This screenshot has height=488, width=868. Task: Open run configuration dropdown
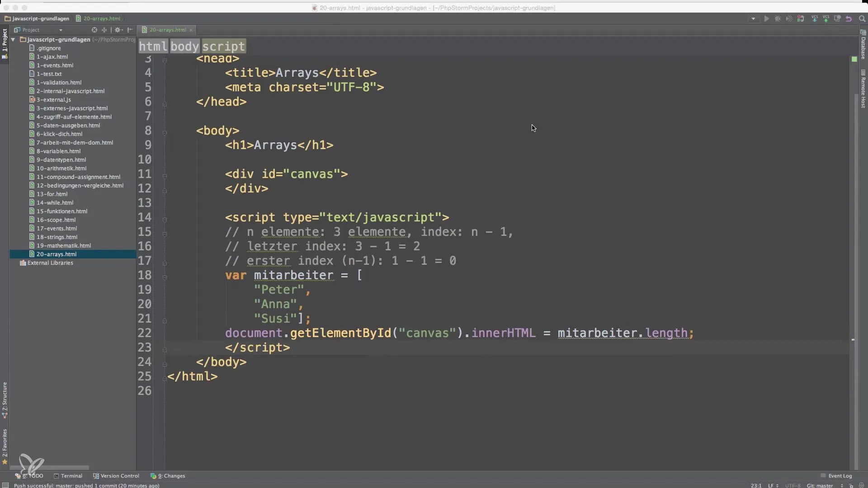tap(753, 19)
